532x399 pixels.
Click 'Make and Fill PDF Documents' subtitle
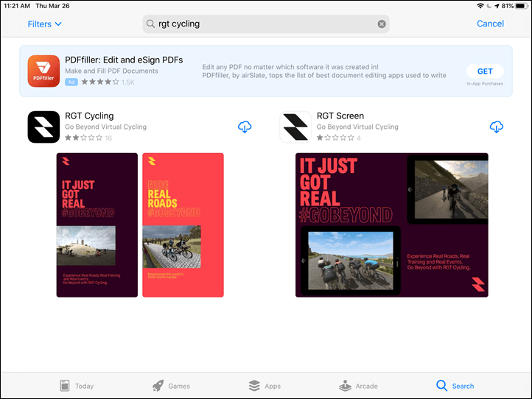(x=111, y=71)
